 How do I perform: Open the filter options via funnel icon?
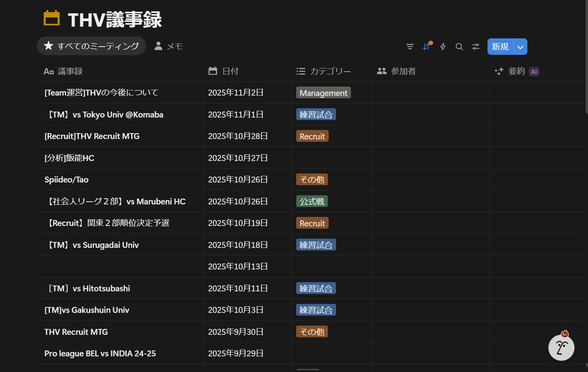[x=410, y=47]
